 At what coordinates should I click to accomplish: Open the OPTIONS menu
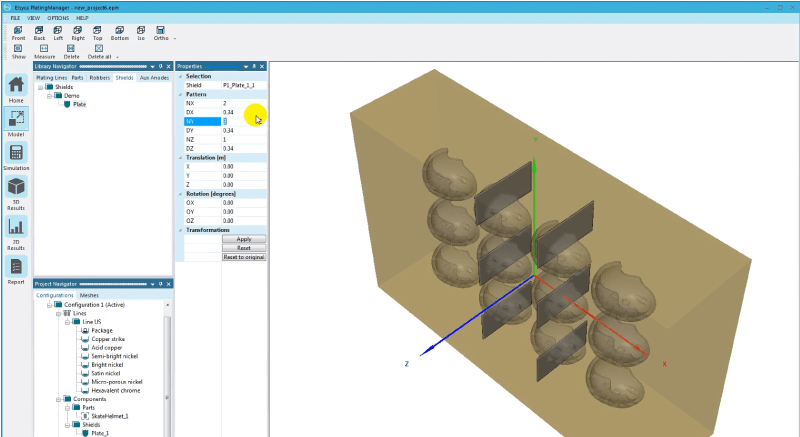pos(58,18)
